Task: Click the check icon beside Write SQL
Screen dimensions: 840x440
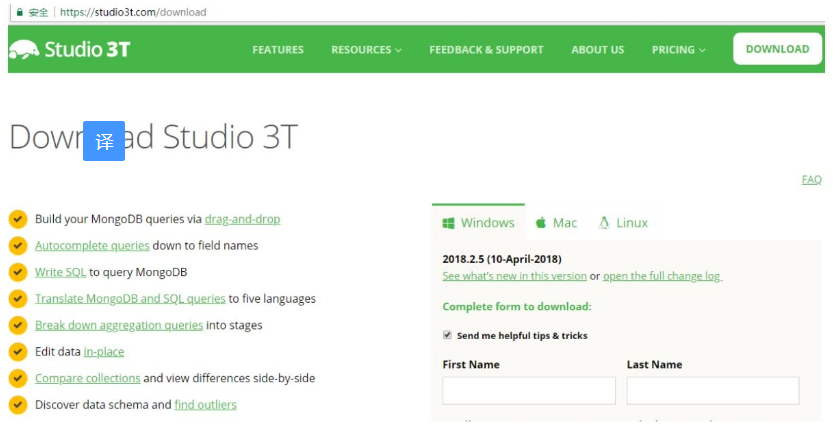Action: click(x=18, y=272)
